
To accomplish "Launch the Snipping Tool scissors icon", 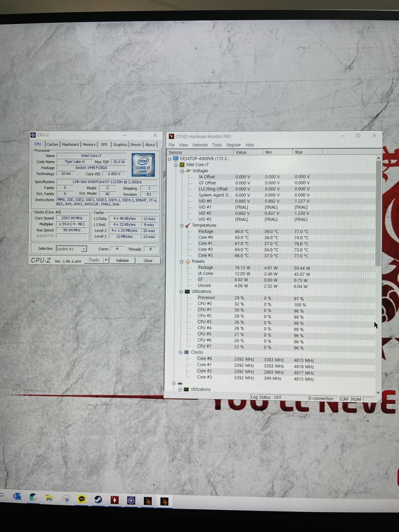I will pyautogui.click(x=65, y=499).
